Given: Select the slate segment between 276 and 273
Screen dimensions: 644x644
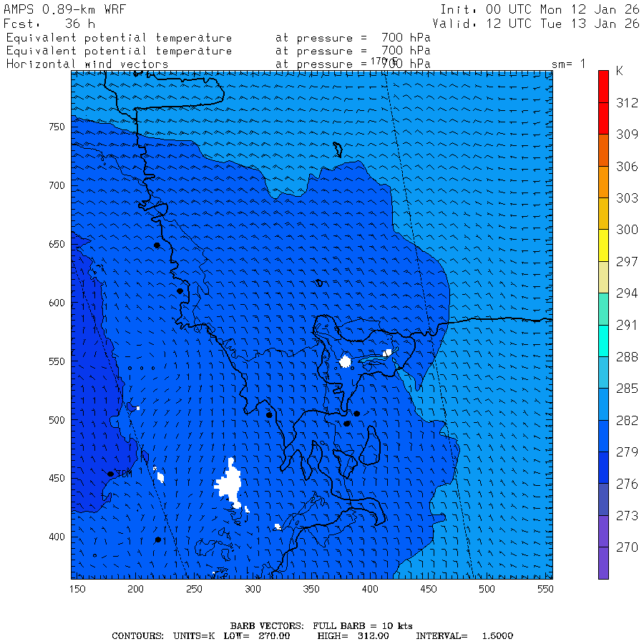Looking at the screenshot, I should [603, 500].
